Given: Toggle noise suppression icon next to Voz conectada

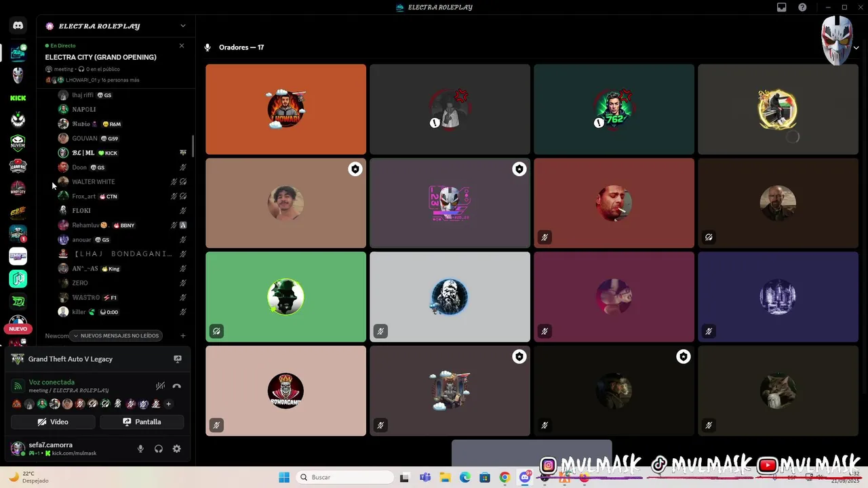Looking at the screenshot, I should [160, 386].
